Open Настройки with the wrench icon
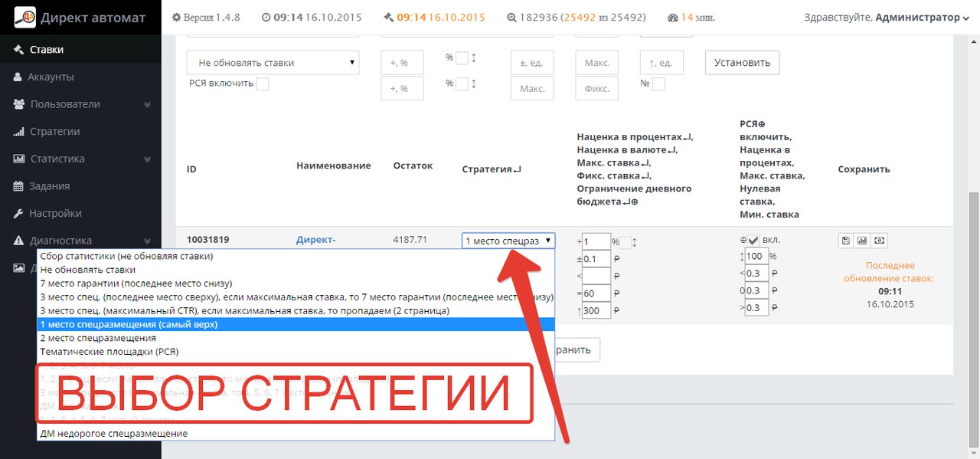 coord(55,213)
